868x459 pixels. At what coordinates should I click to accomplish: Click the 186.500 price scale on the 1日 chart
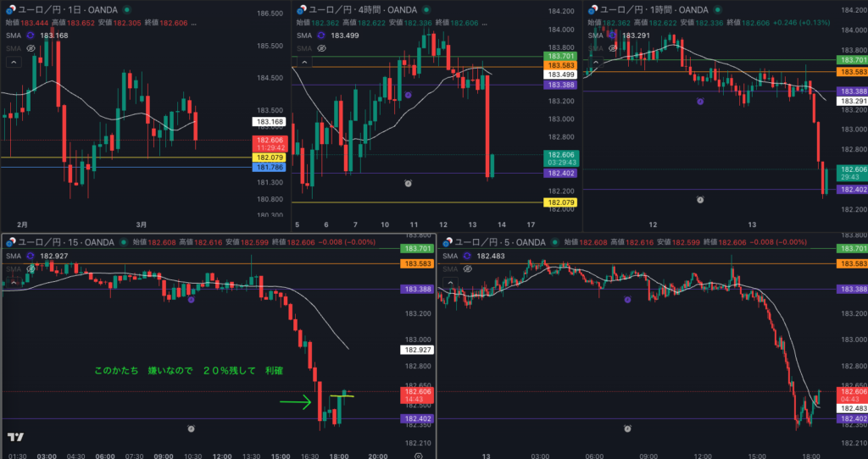click(271, 14)
